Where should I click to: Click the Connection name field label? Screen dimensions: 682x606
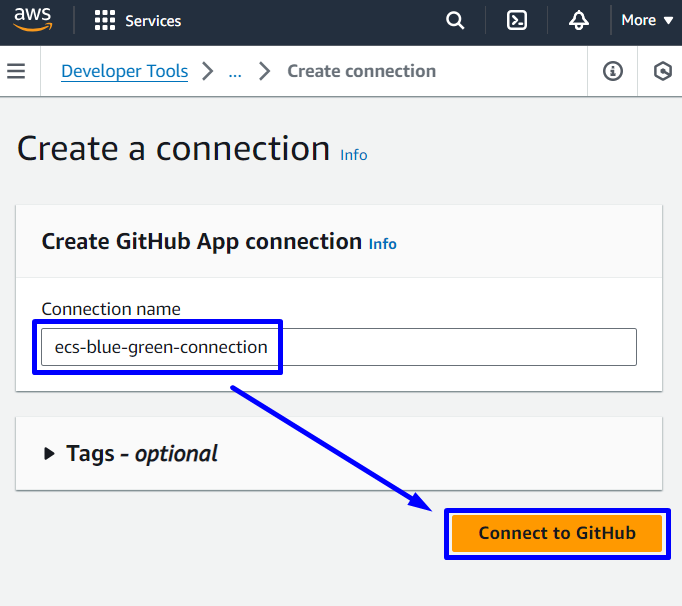coord(110,309)
